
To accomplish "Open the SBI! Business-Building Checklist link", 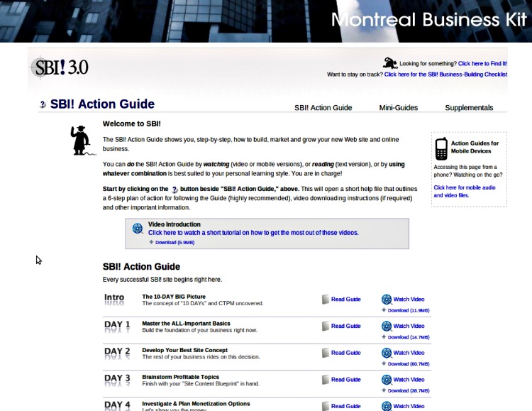I will tap(445, 75).
